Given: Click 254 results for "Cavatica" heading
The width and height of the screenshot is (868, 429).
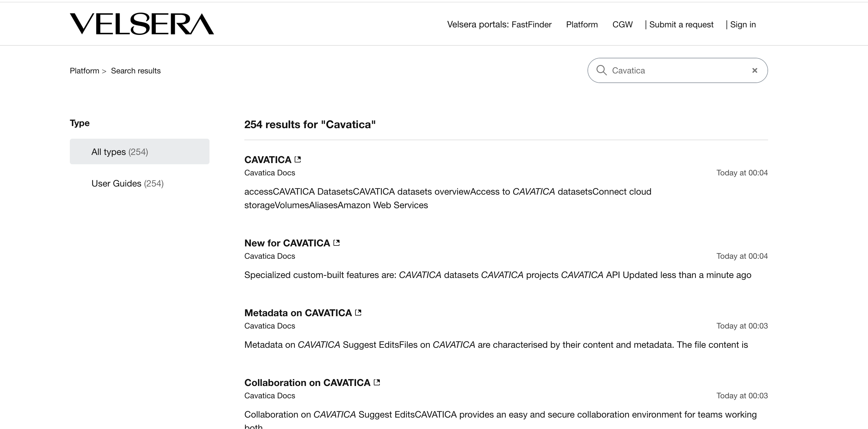Looking at the screenshot, I should click(310, 125).
